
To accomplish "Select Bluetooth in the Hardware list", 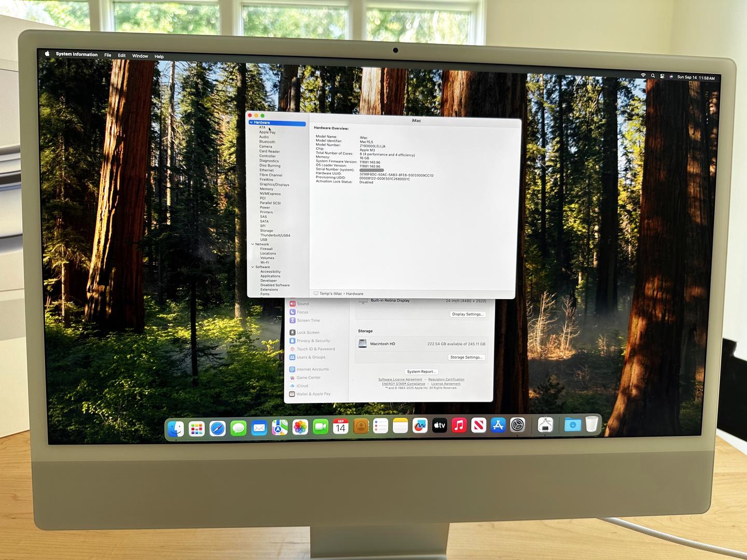I will pos(267,142).
